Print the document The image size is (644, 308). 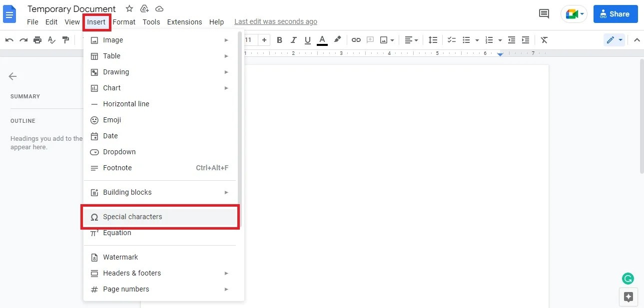37,40
